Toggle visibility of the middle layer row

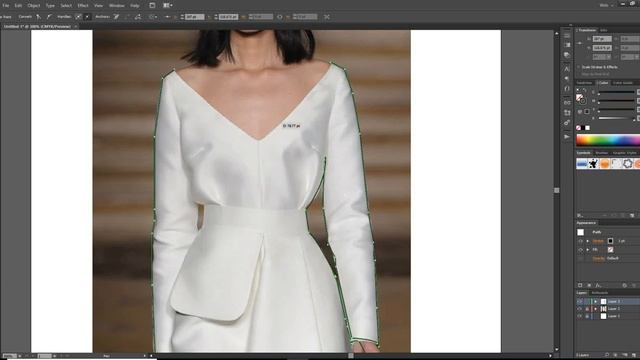click(x=580, y=309)
